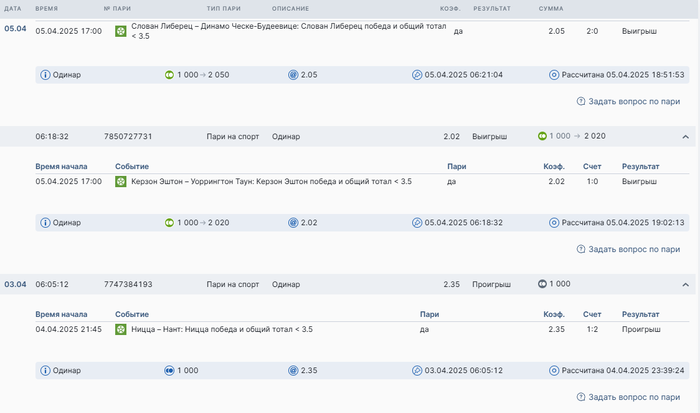Click the 05.04 date label
Viewport: 700px width, 413px height.
[x=15, y=29]
